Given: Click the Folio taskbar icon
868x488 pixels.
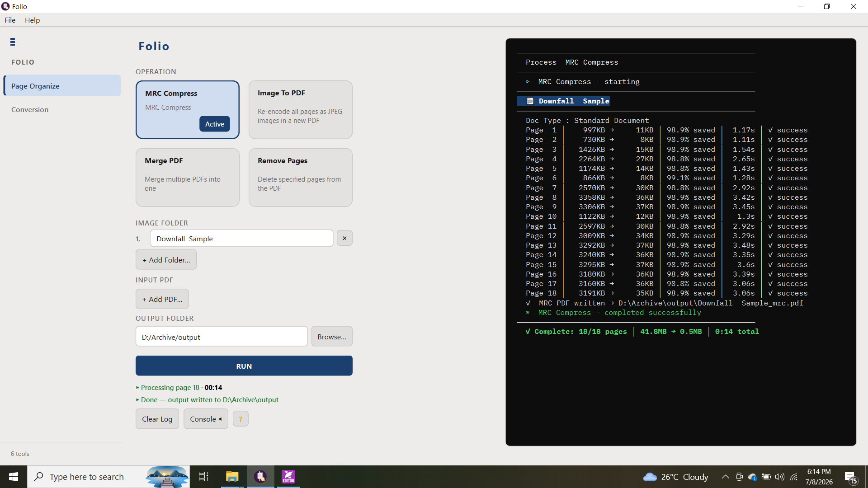Looking at the screenshot, I should [x=260, y=477].
